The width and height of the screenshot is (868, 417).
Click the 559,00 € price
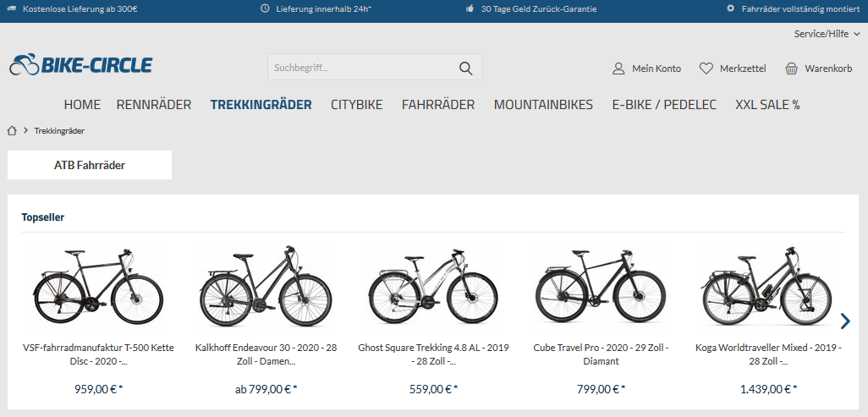point(434,389)
